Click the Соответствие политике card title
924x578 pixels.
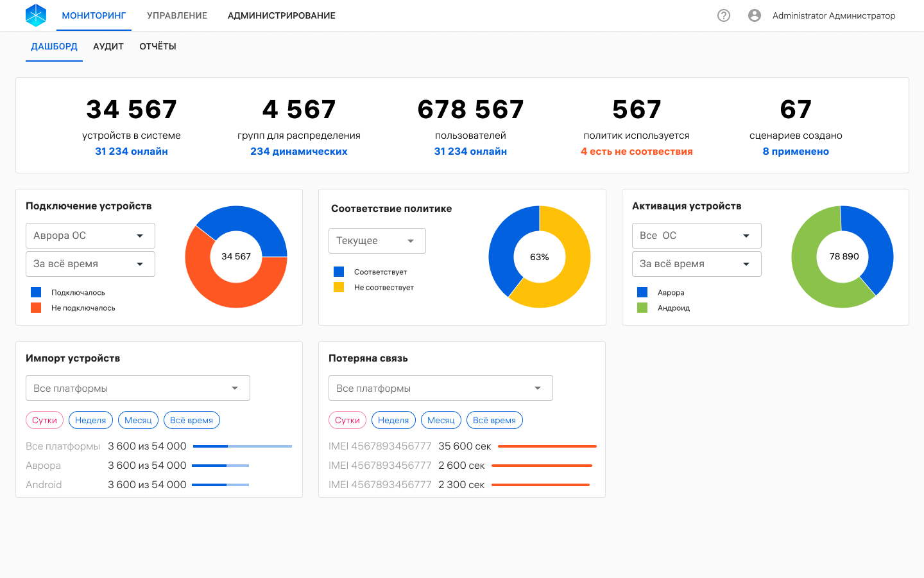click(391, 209)
